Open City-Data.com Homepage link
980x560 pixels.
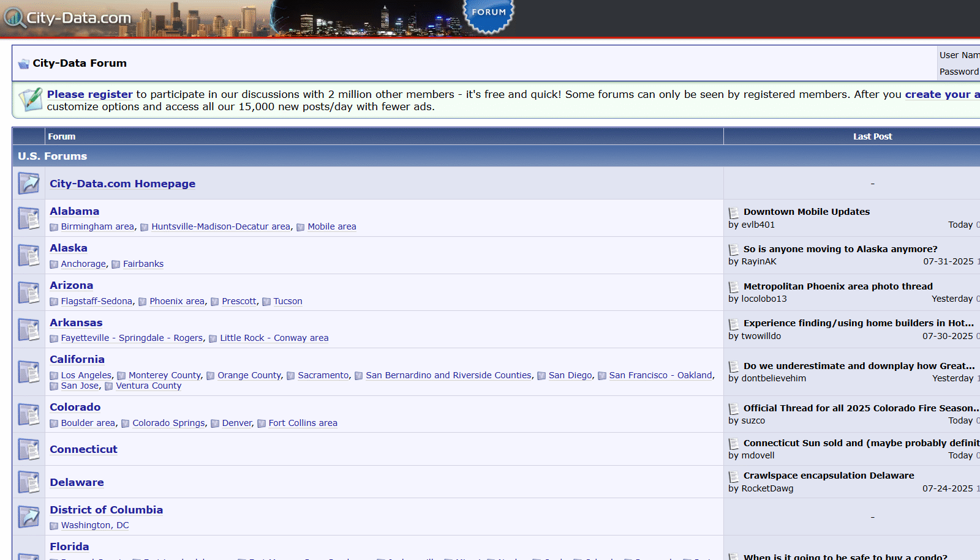click(x=123, y=184)
